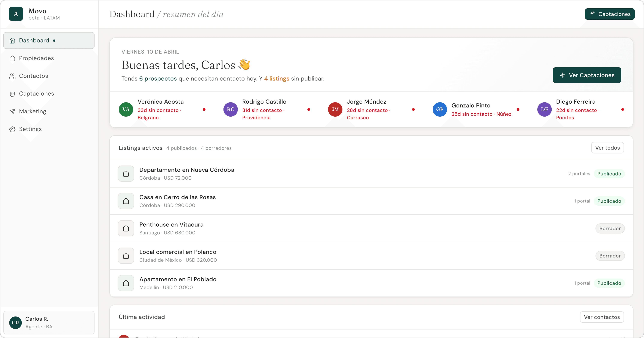
Task: Open the Marketing menu item
Action: [33, 111]
